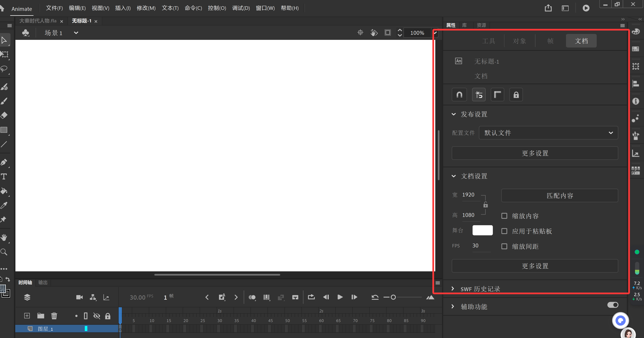The width and height of the screenshot is (644, 338).
Task: Select the Lasso tool
Action: (x=4, y=69)
